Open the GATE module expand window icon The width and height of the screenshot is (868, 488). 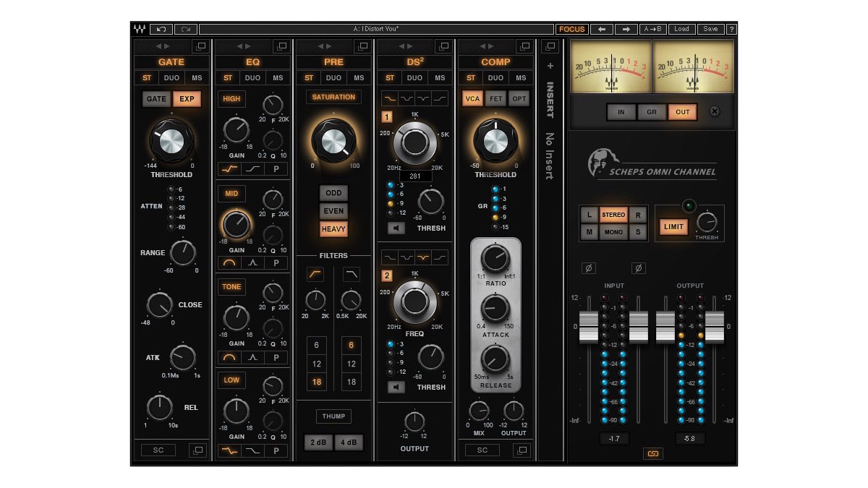tap(200, 46)
